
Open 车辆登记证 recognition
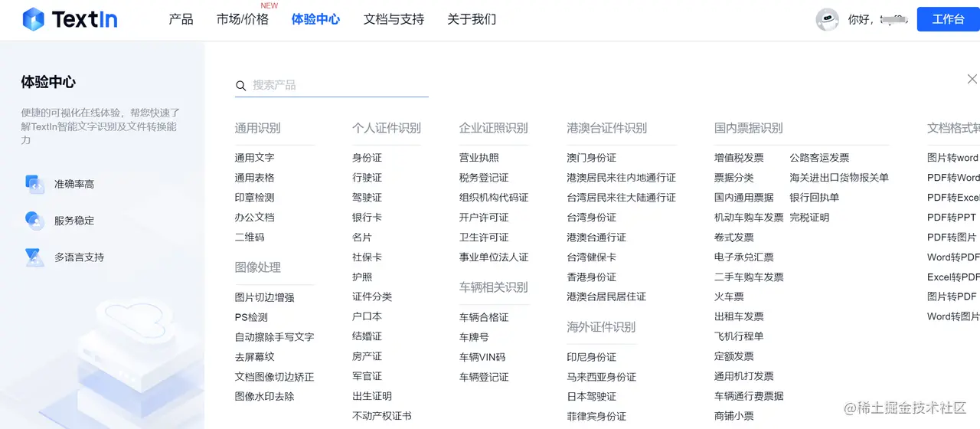pyautogui.click(x=484, y=377)
